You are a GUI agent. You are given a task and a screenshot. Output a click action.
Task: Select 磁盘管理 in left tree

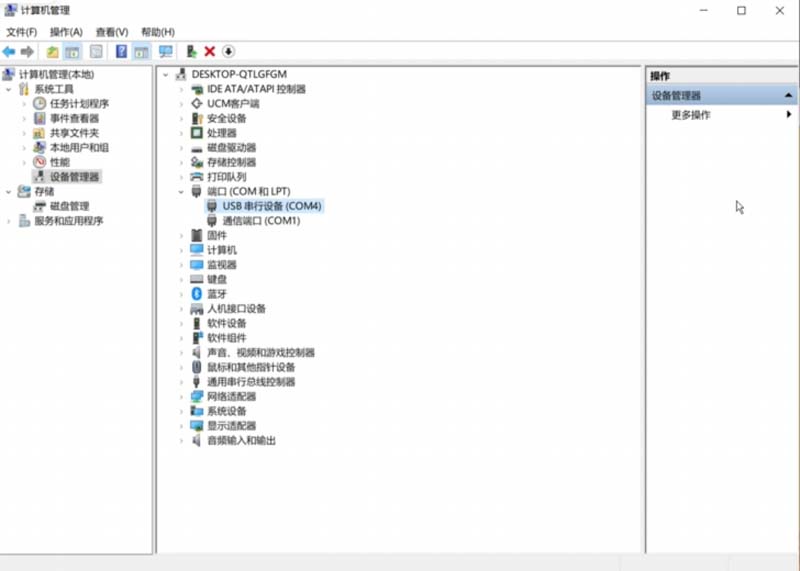click(69, 206)
